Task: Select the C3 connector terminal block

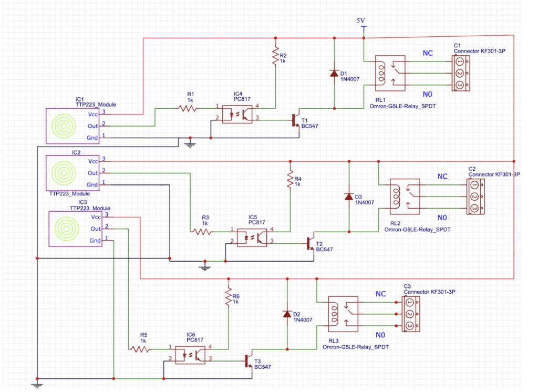Action: click(410, 314)
